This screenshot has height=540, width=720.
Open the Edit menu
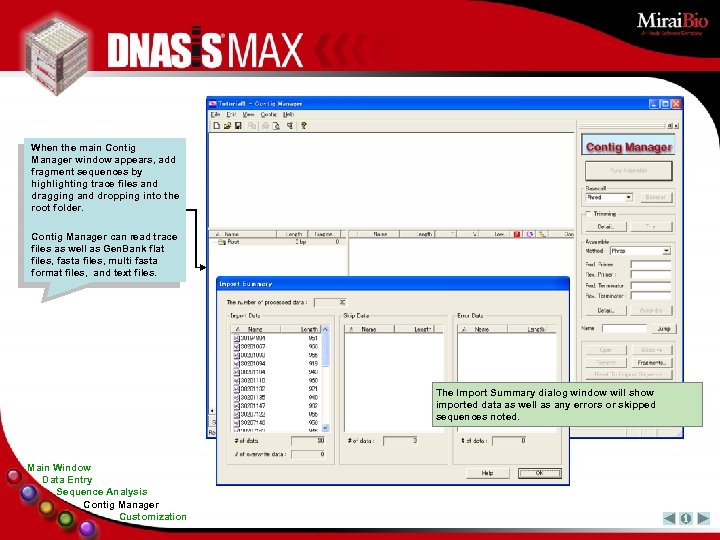coord(231,114)
